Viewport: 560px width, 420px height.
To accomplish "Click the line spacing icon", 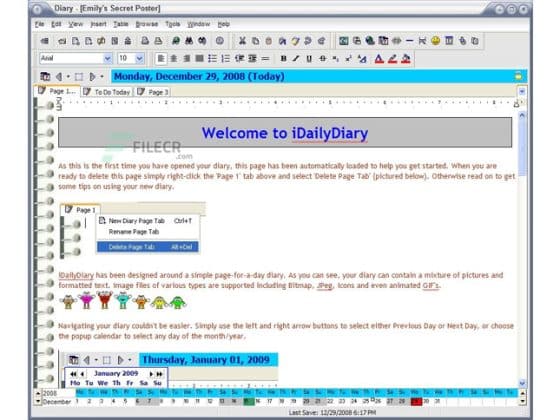I will click(265, 59).
